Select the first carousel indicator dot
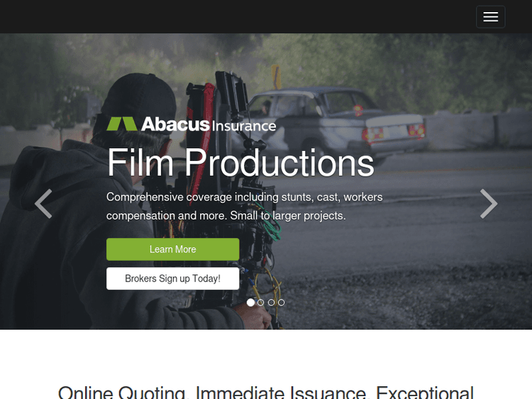Image resolution: width=532 pixels, height=399 pixels. (250, 303)
